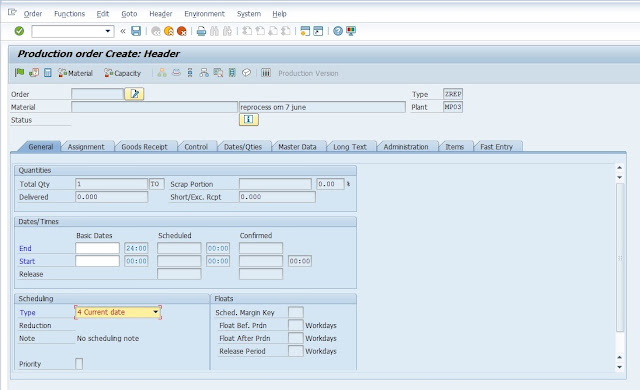This screenshot has width=640, height=390.
Task: Open the System menu
Action: 249,14
